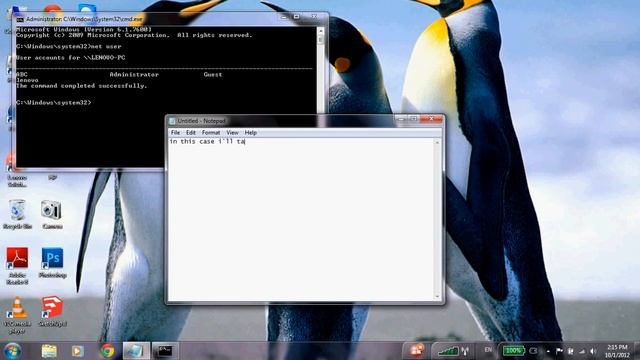Minimize the Command Prompt window
Image resolution: width=640 pixels, height=360 pixels.
284,17
